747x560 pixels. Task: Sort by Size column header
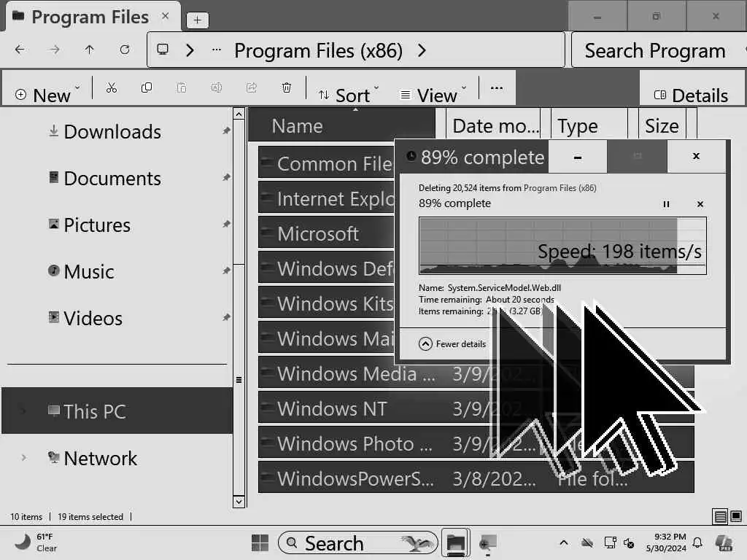662,125
